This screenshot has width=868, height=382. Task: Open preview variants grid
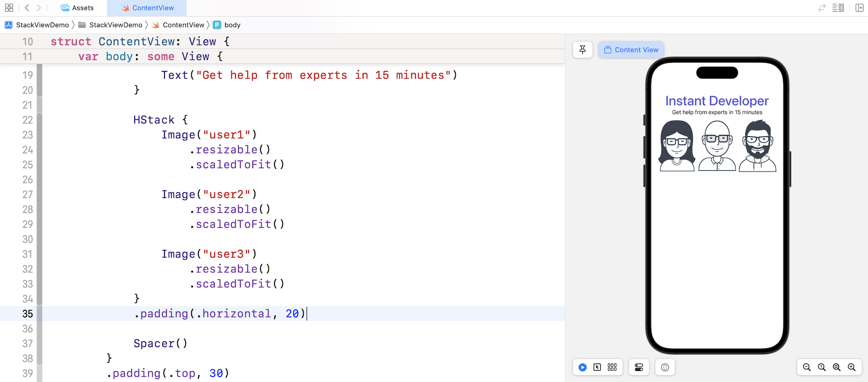pyautogui.click(x=612, y=367)
